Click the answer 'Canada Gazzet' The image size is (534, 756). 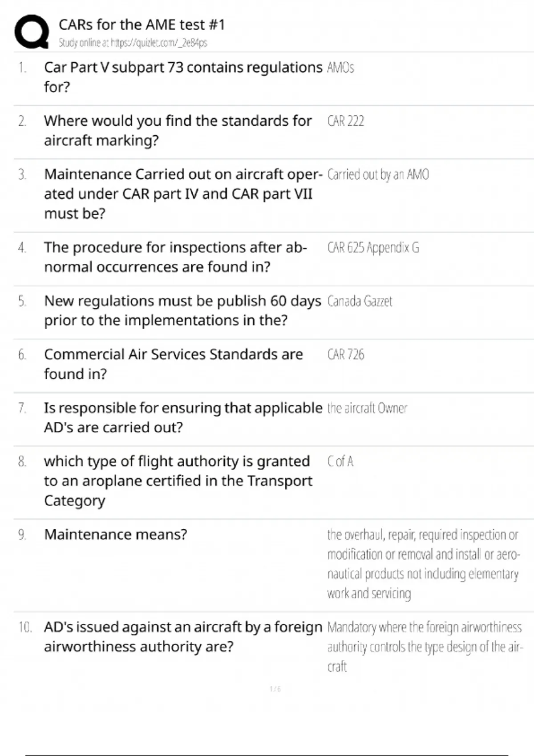pyautogui.click(x=360, y=301)
